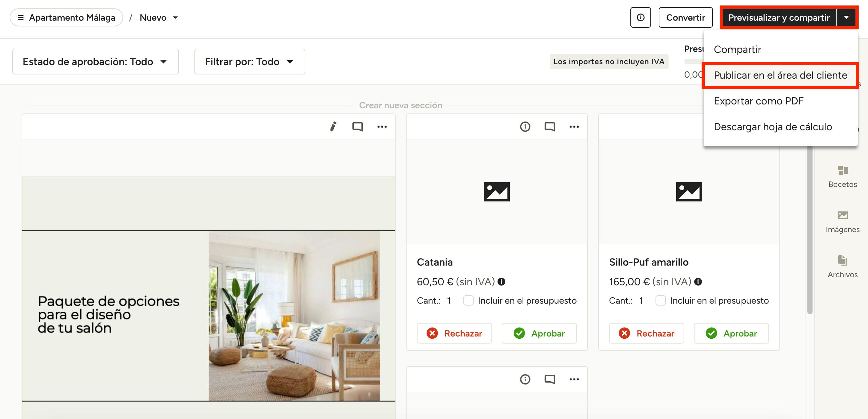The image size is (868, 419).
Task: Approve the Catania item
Action: point(539,334)
